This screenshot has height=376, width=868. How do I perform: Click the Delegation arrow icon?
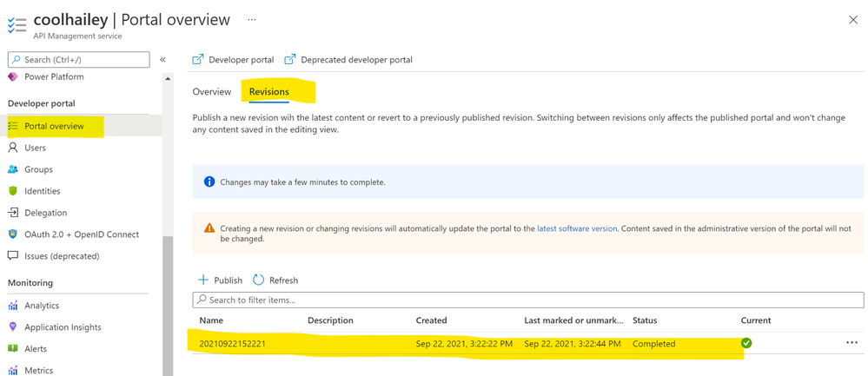click(x=13, y=213)
